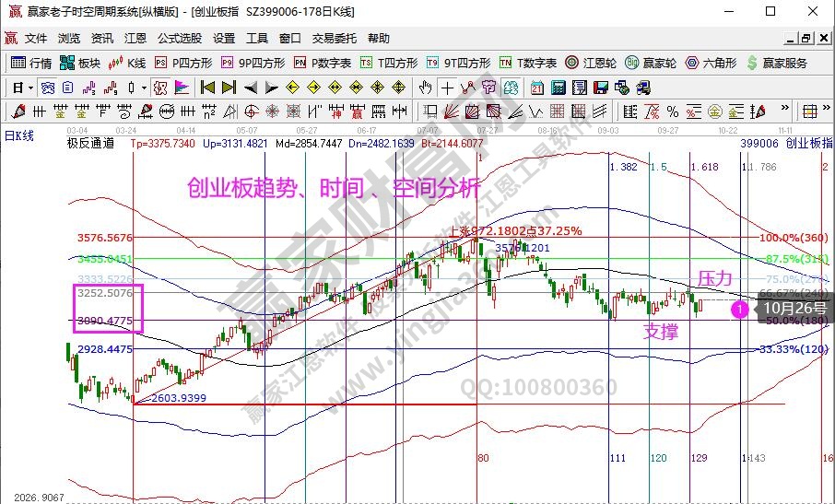Open the calendar icon showing 21
Image resolution: width=835 pixels, height=504 pixels.
tap(537, 88)
